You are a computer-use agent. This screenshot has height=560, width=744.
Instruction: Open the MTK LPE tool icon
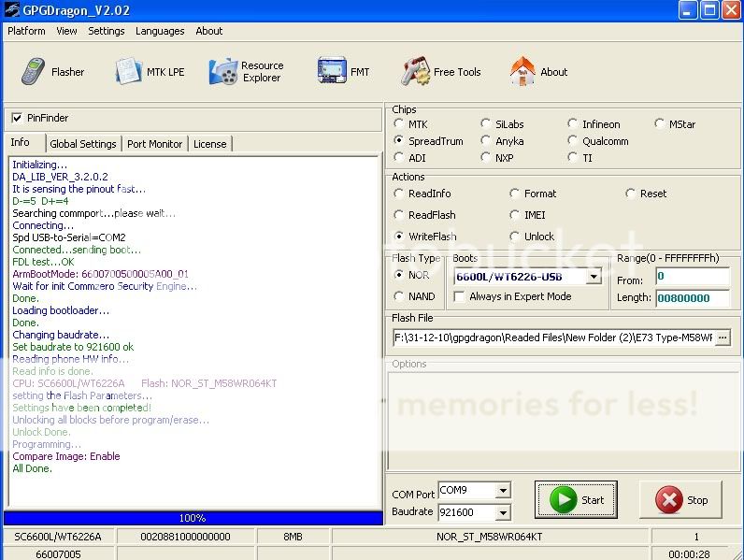pyautogui.click(x=128, y=72)
